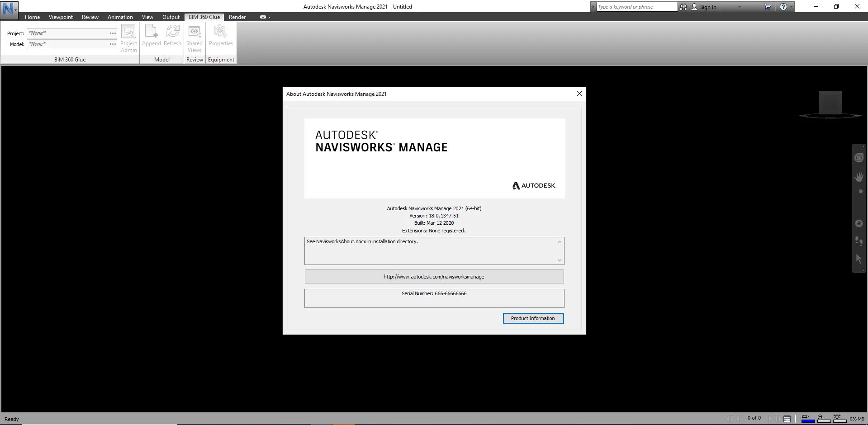Screen dimensions: 868x425
Task: Open the Sheet Browser status bar icon
Action: click(x=787, y=419)
